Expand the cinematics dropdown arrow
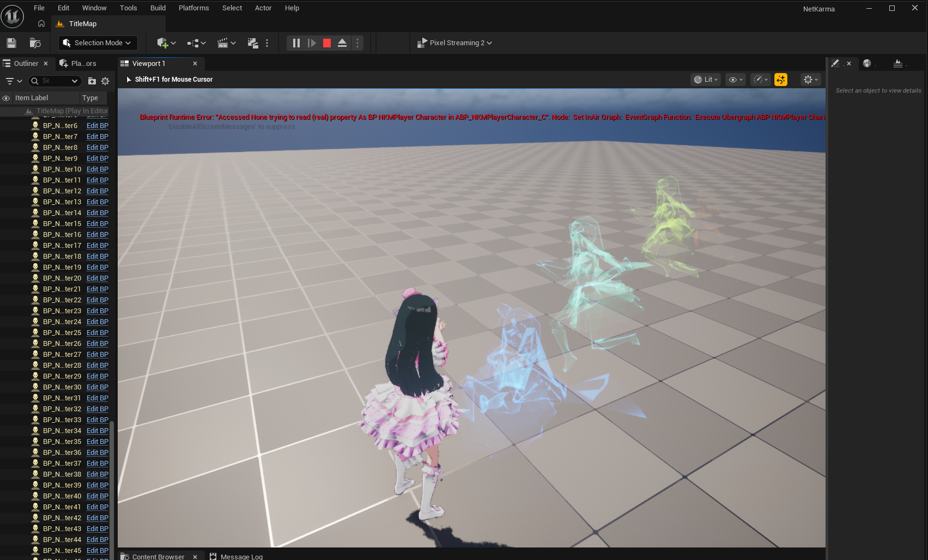 click(x=233, y=43)
